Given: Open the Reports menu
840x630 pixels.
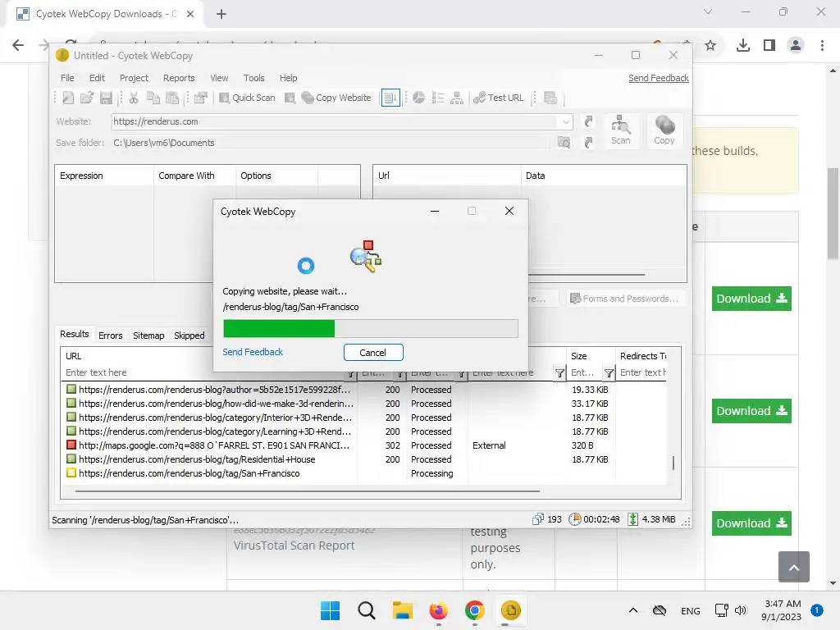Looking at the screenshot, I should (179, 78).
